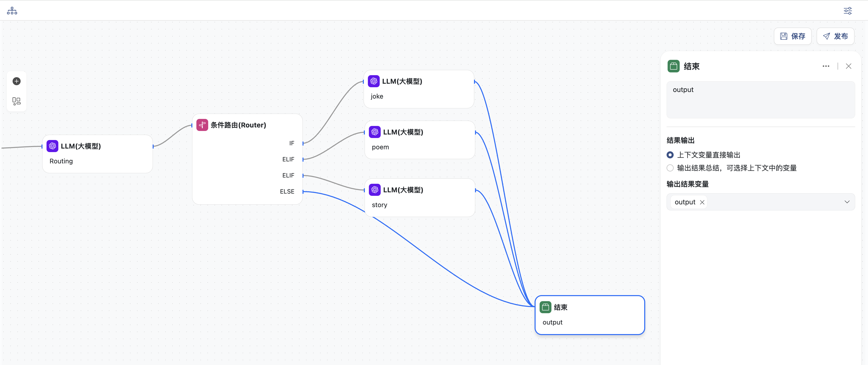Select the Routing LLM node
Image resolution: width=868 pixels, height=365 pixels.
(x=97, y=154)
